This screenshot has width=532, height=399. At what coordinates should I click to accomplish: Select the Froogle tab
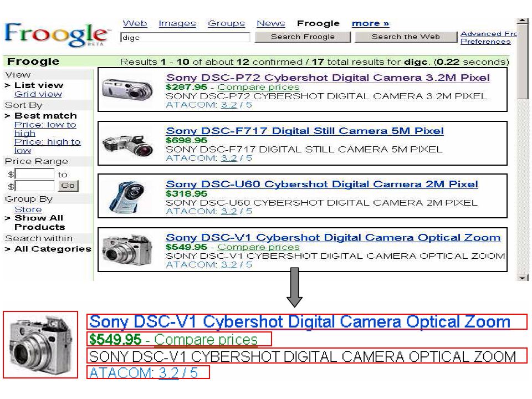[318, 23]
